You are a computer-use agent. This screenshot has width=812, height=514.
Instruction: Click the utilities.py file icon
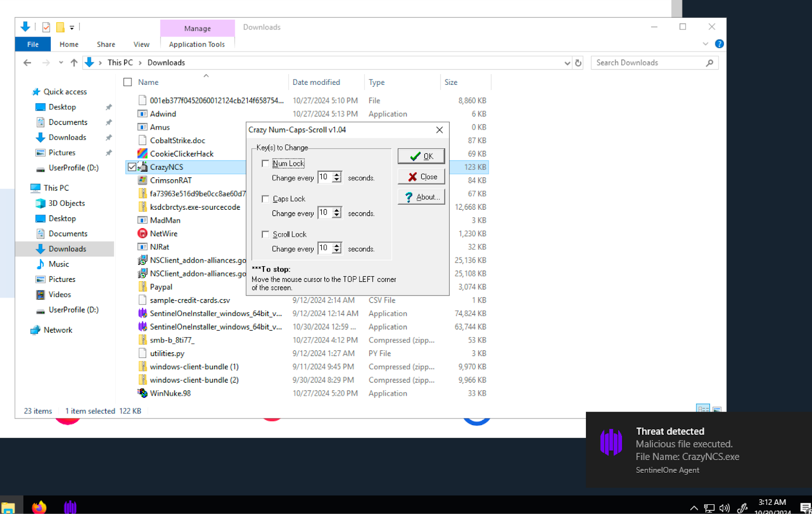click(x=143, y=354)
